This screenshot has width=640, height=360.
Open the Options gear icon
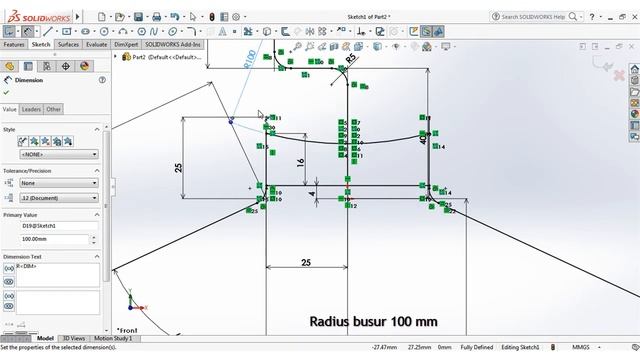pyautogui.click(x=236, y=17)
